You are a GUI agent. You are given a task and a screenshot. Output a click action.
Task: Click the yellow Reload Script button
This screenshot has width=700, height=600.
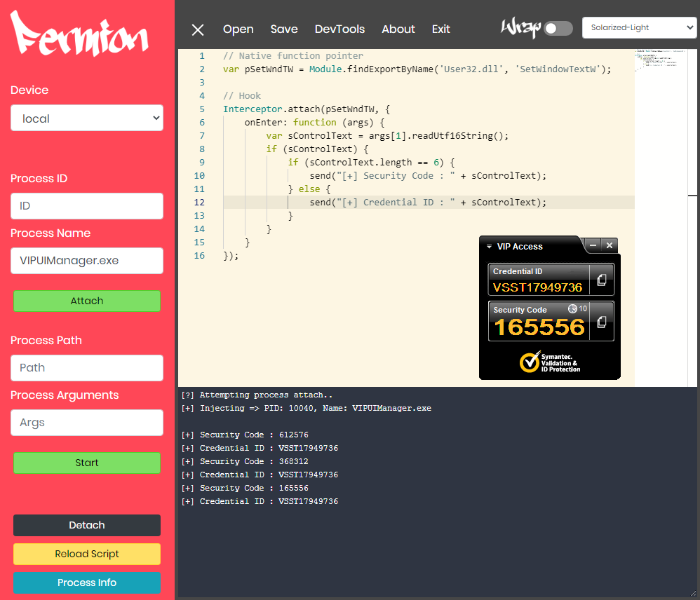(x=87, y=554)
